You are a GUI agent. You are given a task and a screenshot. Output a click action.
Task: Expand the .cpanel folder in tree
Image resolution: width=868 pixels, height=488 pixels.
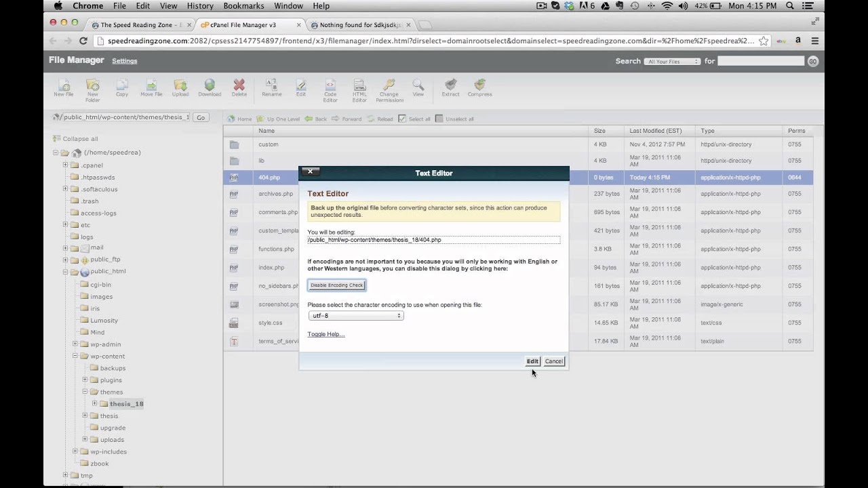(66, 165)
